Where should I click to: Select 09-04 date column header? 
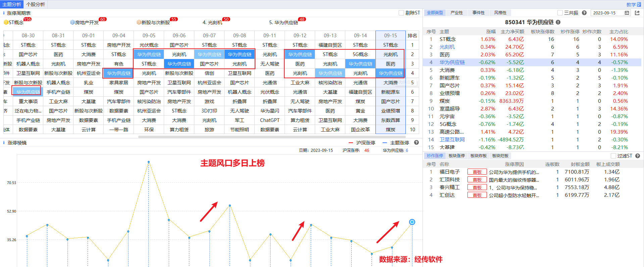[x=119, y=36]
